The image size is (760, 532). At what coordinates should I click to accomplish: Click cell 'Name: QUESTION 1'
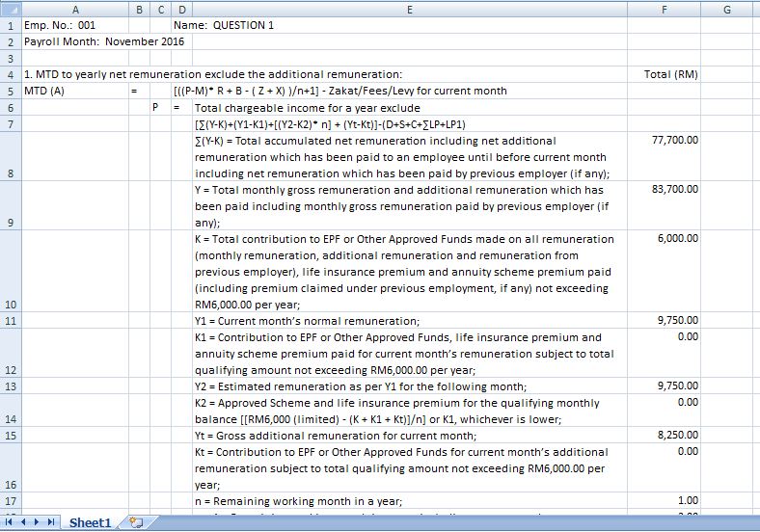click(224, 25)
